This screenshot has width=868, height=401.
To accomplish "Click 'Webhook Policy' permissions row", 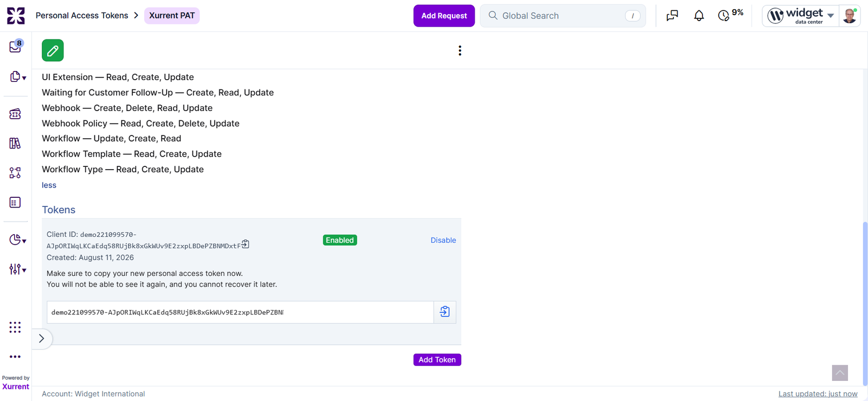I will point(141,124).
